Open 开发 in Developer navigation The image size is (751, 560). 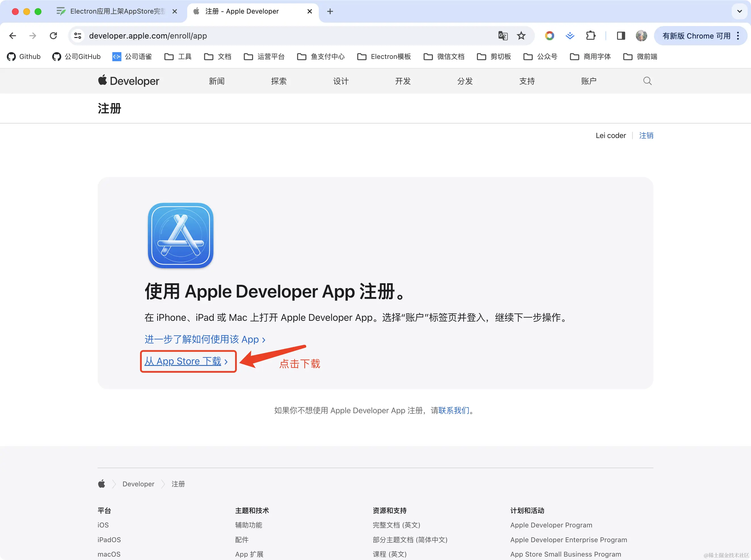[403, 81]
